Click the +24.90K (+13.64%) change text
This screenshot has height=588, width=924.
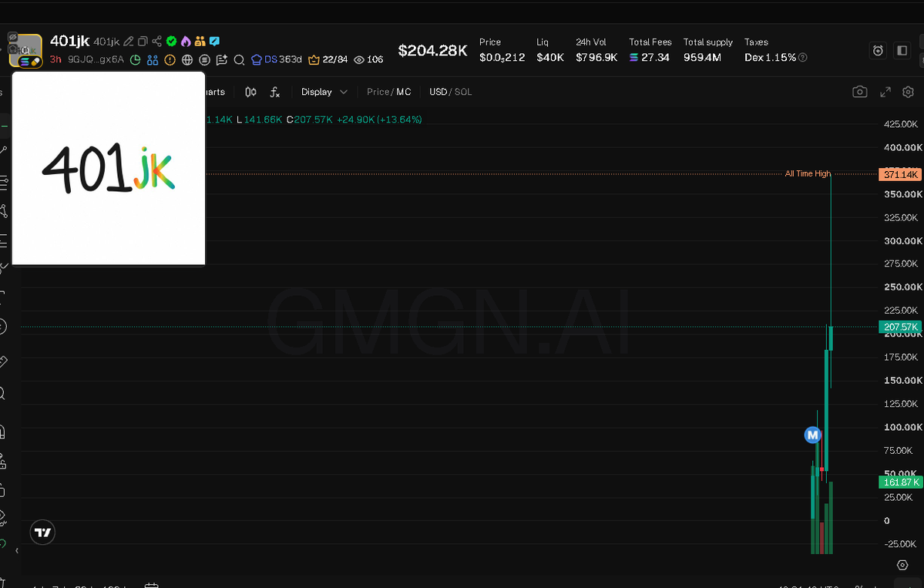pos(379,119)
